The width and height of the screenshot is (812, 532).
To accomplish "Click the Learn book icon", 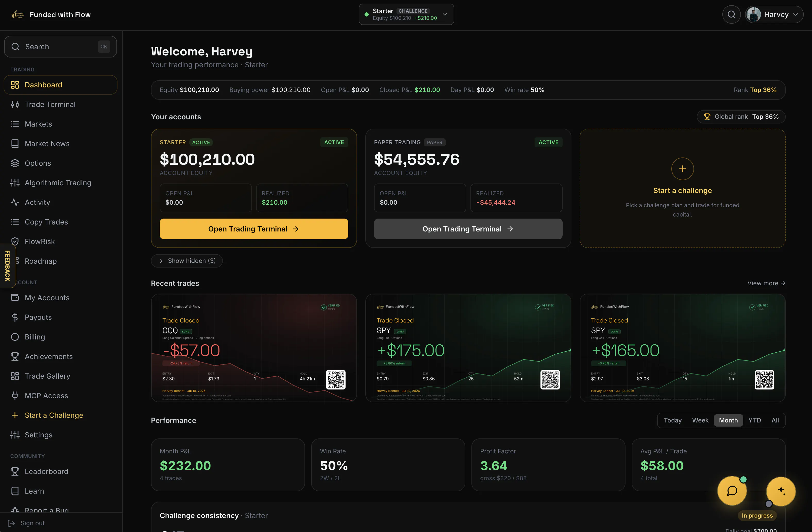I will 15,491.
